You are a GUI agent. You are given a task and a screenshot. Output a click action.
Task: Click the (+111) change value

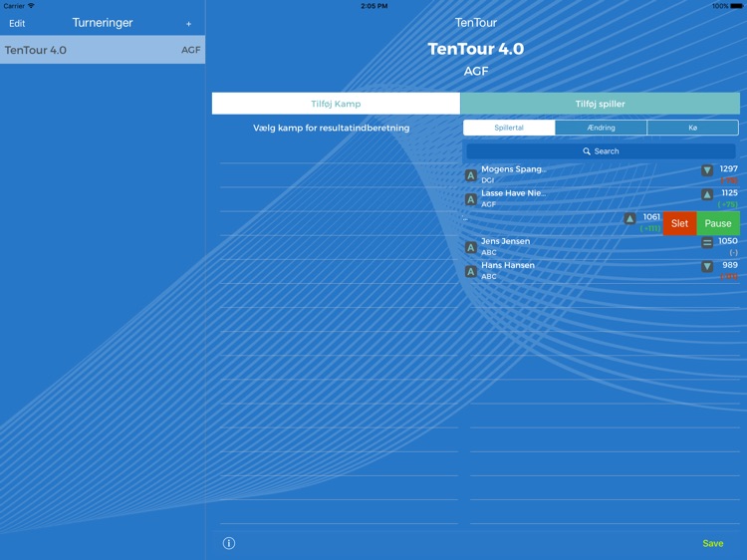point(649,228)
